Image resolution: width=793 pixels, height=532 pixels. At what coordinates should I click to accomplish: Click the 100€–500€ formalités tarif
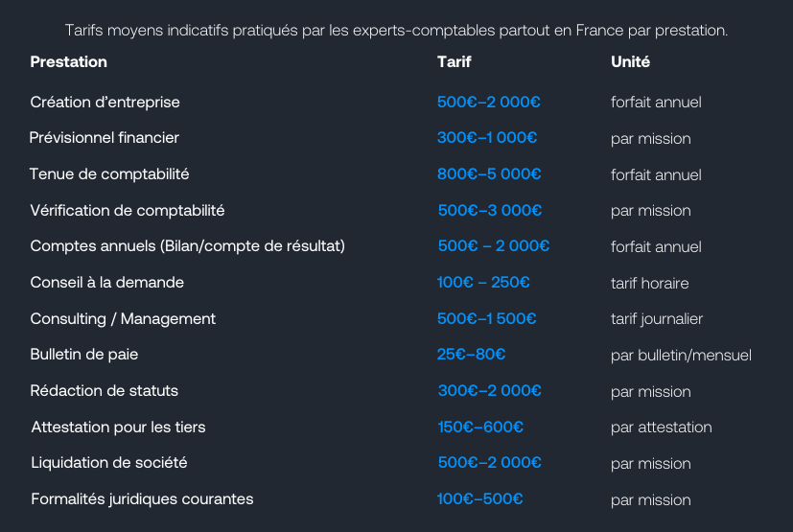(x=480, y=499)
